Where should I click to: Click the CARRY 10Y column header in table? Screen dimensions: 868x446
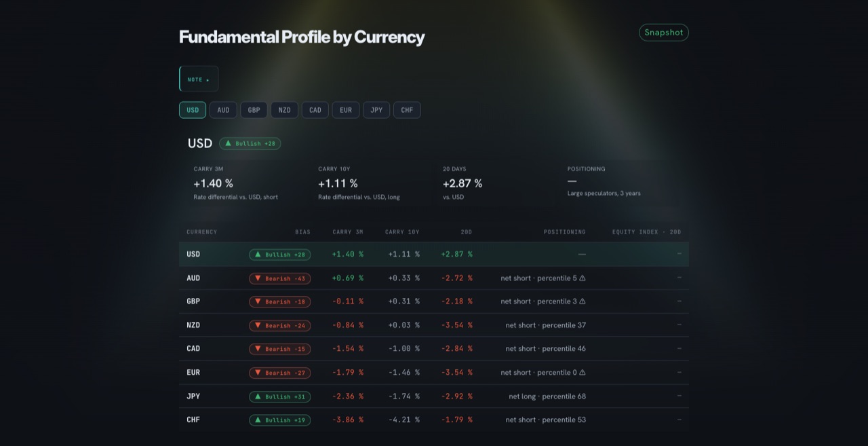pyautogui.click(x=402, y=232)
